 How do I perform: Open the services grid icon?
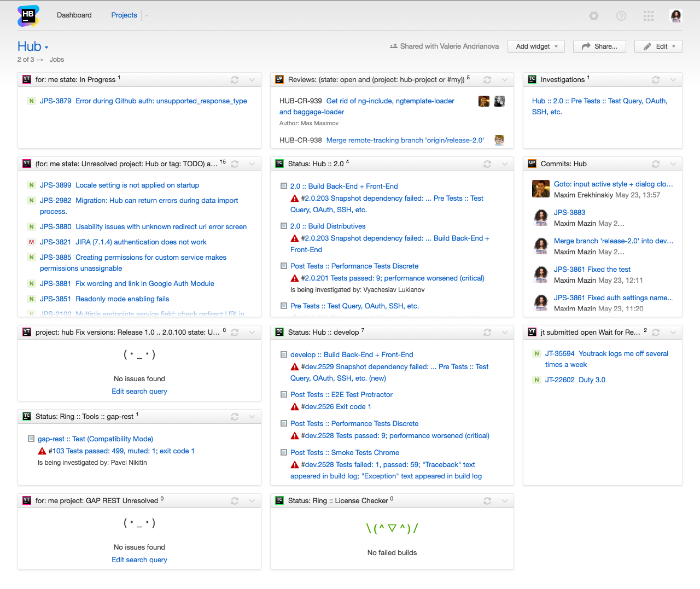click(x=649, y=16)
